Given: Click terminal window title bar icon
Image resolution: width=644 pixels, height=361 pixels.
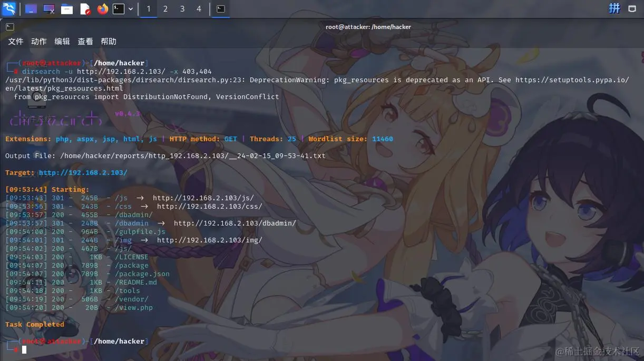Looking at the screenshot, I should (x=9, y=26).
